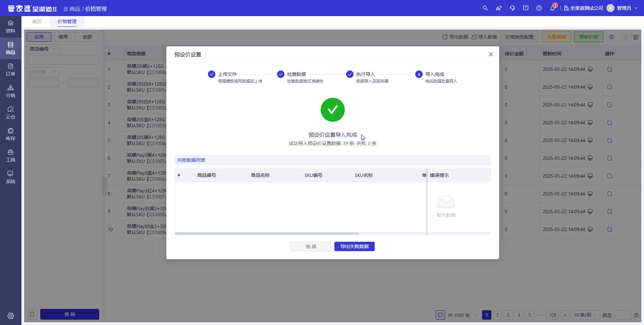Screen dimensions: 644x325
Task: Open the 商品编号 search field dropdown
Action: (x=43, y=49)
